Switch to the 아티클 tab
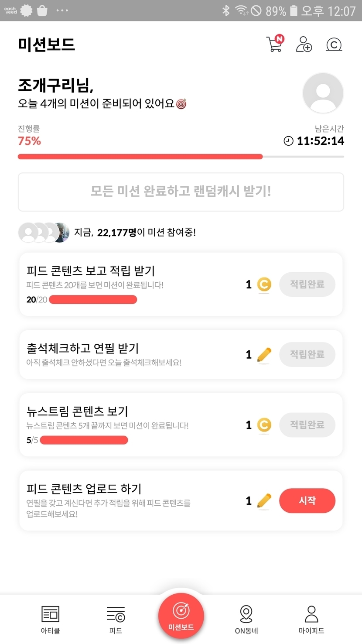Viewport: 362px width, 644px height. pos(50,619)
